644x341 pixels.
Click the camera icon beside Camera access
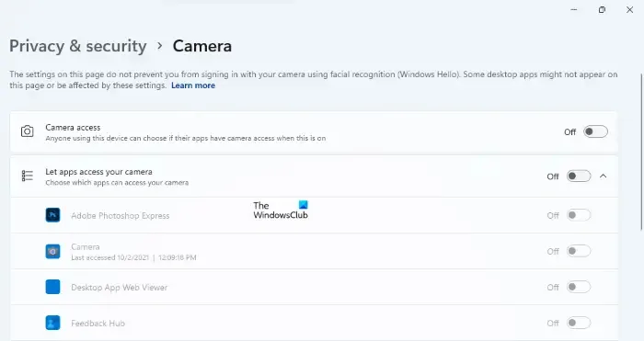click(x=27, y=131)
